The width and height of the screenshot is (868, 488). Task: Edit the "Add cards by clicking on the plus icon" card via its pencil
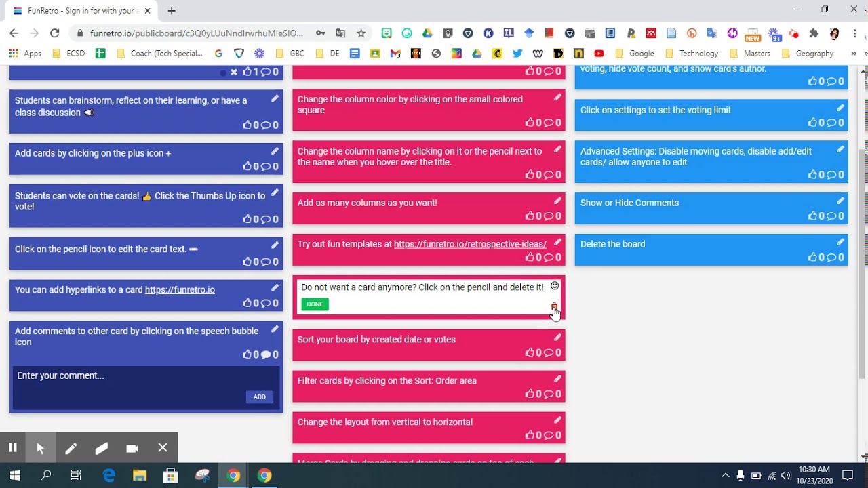coord(275,151)
